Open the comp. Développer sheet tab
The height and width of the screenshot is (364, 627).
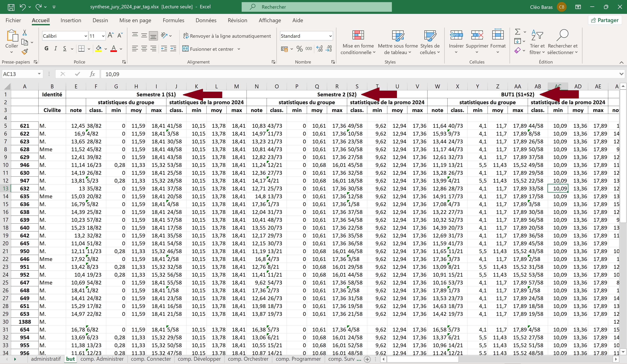199,359
